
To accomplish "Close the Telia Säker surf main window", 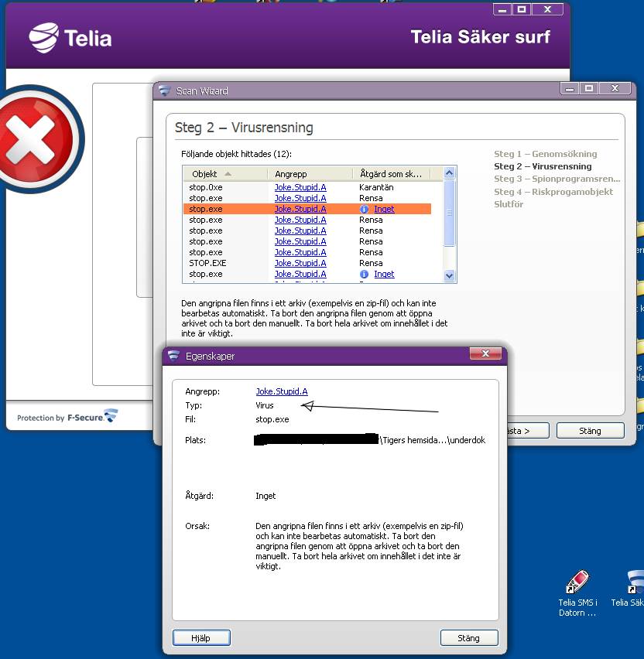I will pos(547,9).
